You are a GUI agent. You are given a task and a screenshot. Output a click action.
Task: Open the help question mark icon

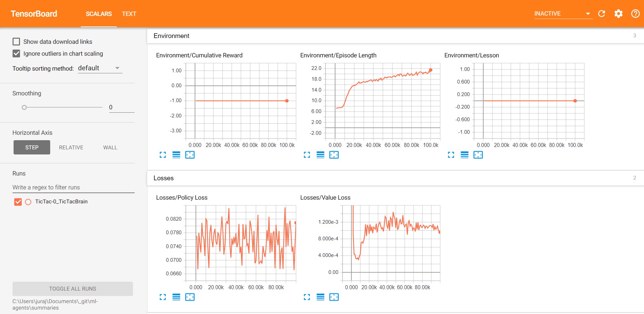(635, 14)
